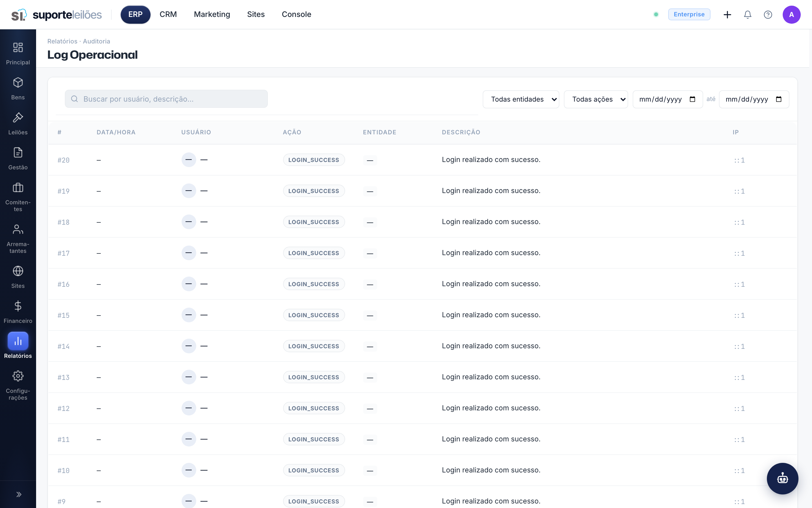
Task: Open the user avatar A menu
Action: (x=791, y=14)
